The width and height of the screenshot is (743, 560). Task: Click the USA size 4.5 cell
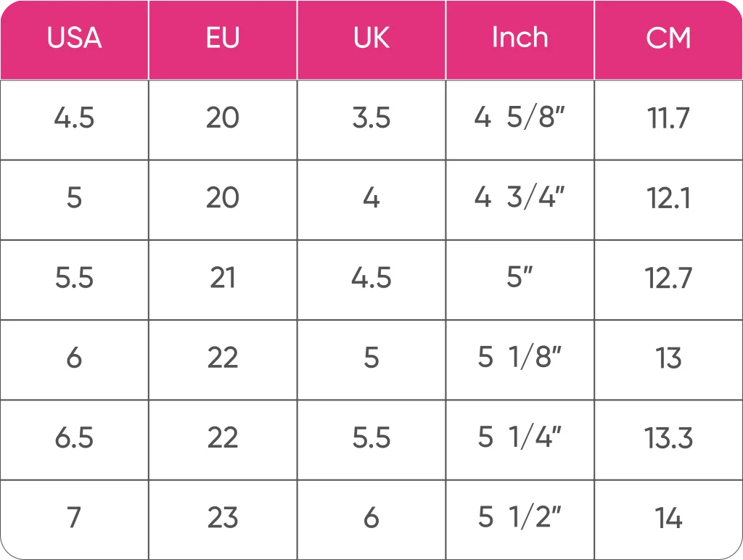tap(74, 118)
